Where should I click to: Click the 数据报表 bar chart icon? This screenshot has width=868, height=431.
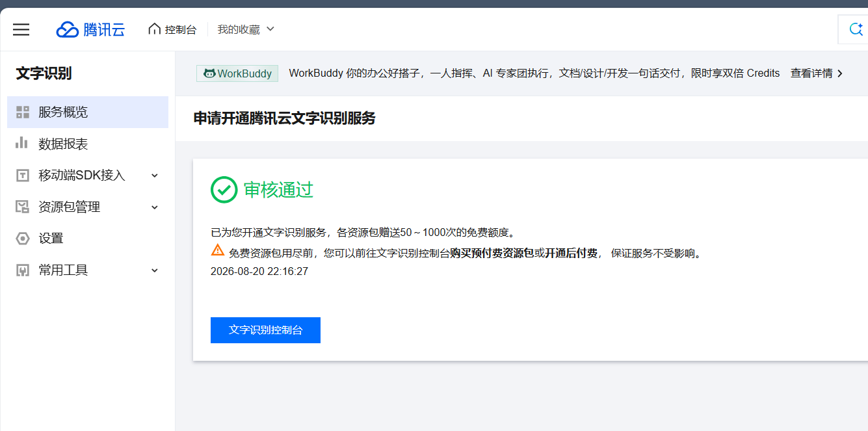pyautogui.click(x=22, y=143)
